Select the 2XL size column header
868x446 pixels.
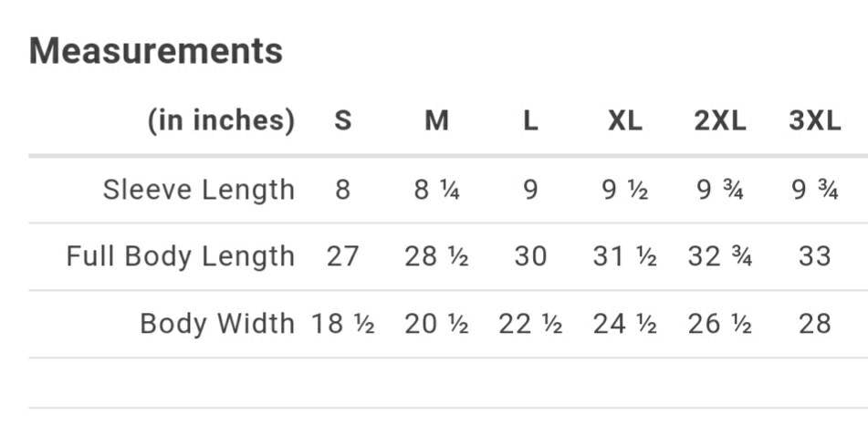click(720, 121)
